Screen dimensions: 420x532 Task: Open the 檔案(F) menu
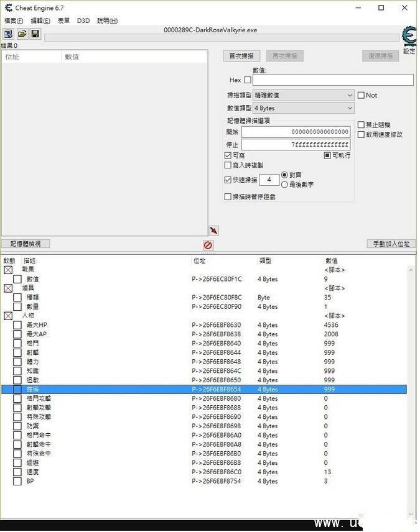(x=14, y=21)
